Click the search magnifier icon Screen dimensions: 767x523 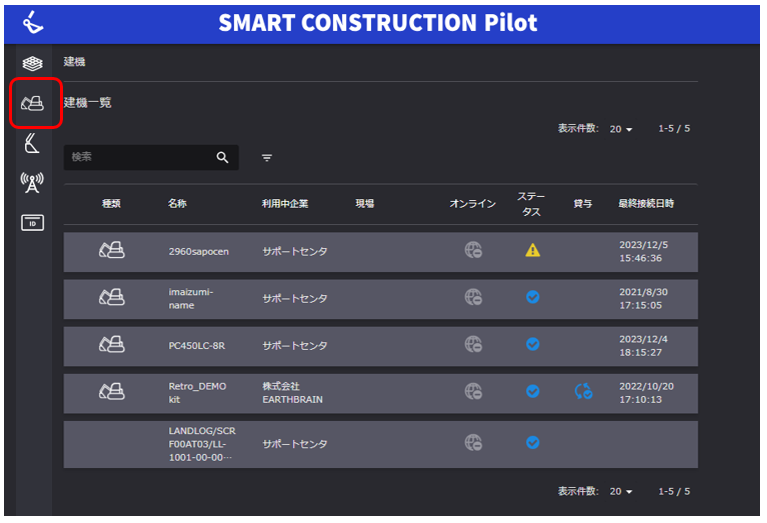point(223,158)
